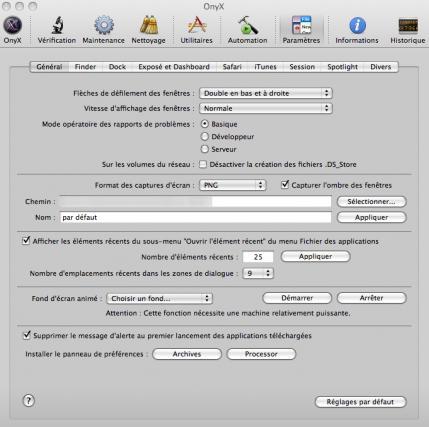
Task: Click the Chemin path field
Action: click(195, 202)
